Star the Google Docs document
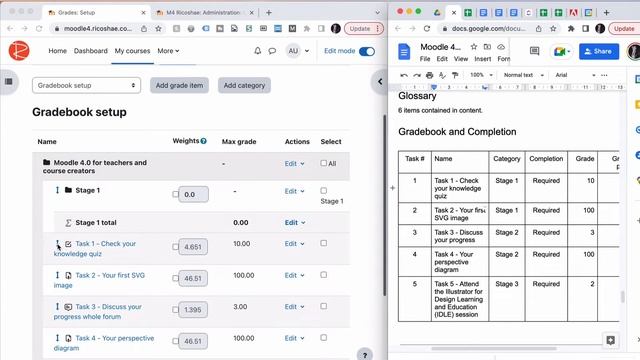This screenshot has height=360, width=640. [x=473, y=47]
